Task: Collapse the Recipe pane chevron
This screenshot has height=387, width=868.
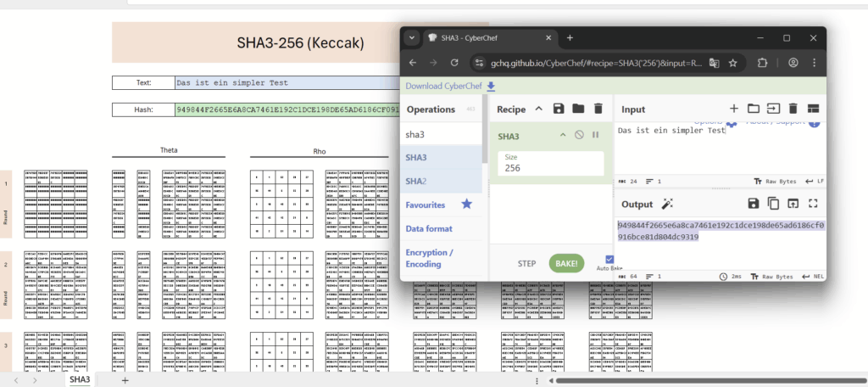Action: coord(538,109)
